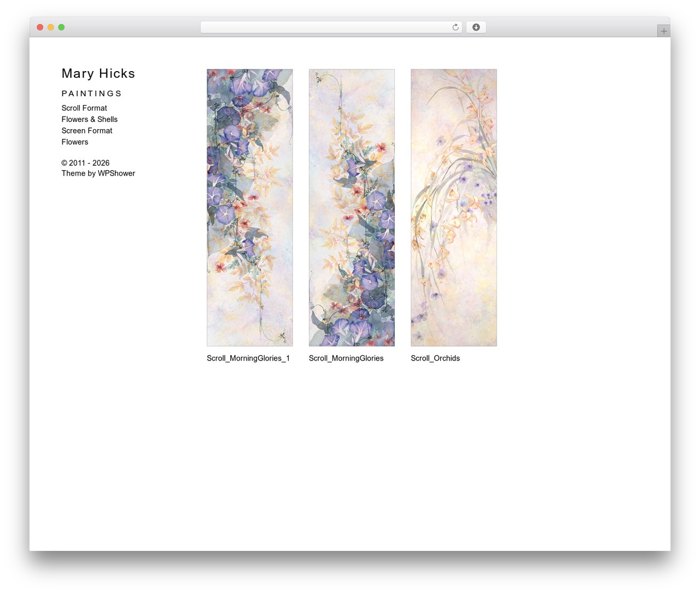Follow the WPShower theme link
The image size is (700, 593).
point(116,173)
